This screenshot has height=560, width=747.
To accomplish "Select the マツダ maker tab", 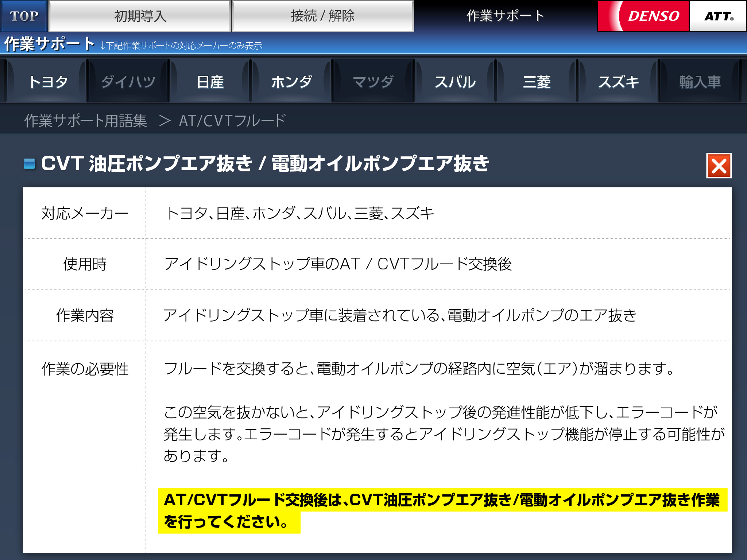I will (x=373, y=82).
